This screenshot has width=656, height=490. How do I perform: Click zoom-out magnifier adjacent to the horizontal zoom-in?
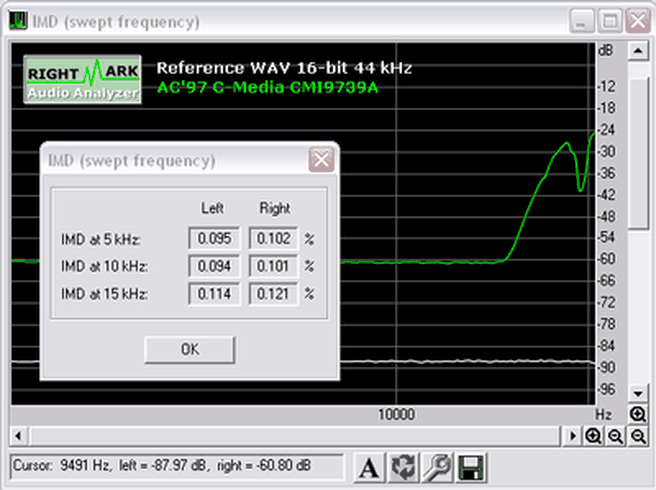coord(615,436)
